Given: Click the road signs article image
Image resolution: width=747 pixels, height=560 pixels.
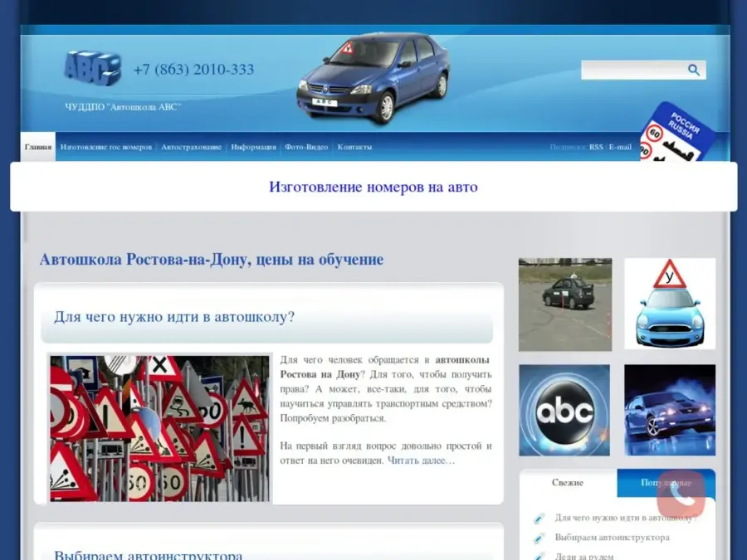Looking at the screenshot, I should click(x=159, y=428).
